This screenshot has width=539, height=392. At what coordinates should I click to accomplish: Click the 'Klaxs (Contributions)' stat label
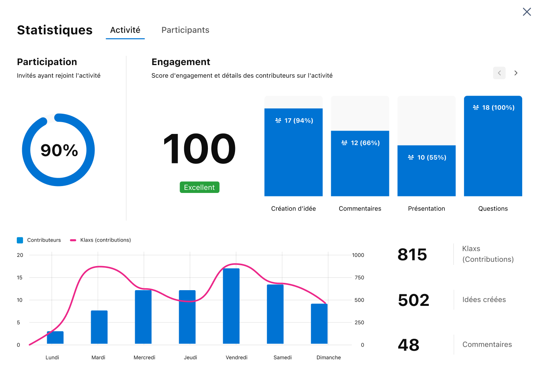click(488, 254)
